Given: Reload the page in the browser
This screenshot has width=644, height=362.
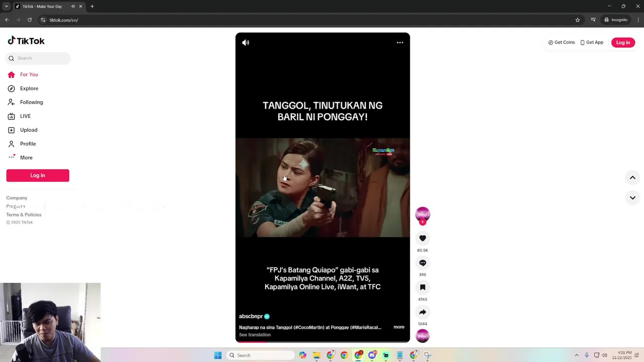Looking at the screenshot, I should click(x=30, y=20).
